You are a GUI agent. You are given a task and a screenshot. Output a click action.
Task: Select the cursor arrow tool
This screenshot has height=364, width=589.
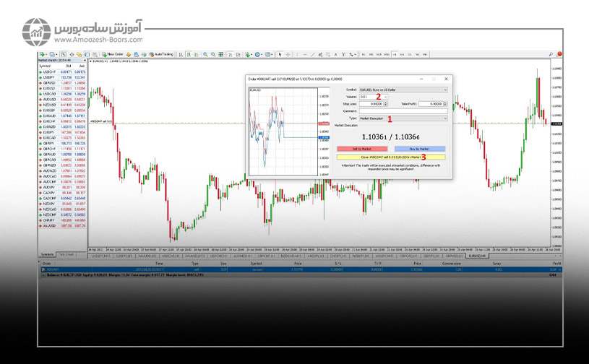click(280, 54)
